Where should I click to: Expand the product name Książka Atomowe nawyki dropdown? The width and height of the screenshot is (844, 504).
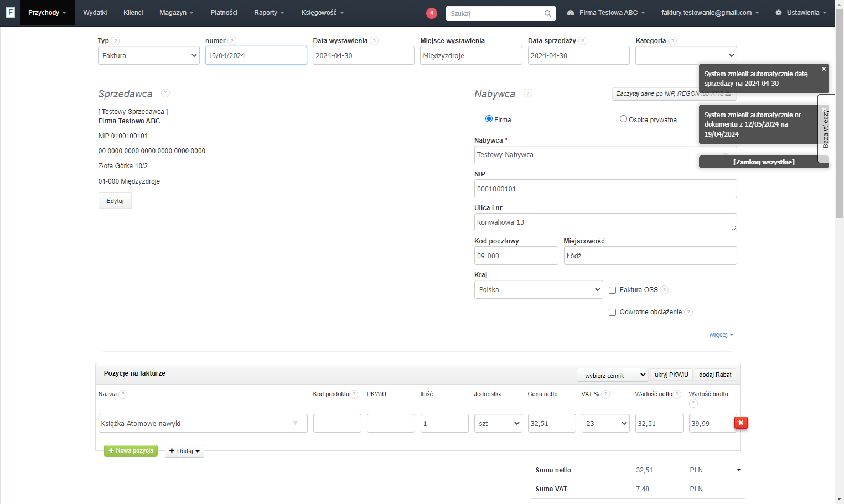[x=295, y=423]
